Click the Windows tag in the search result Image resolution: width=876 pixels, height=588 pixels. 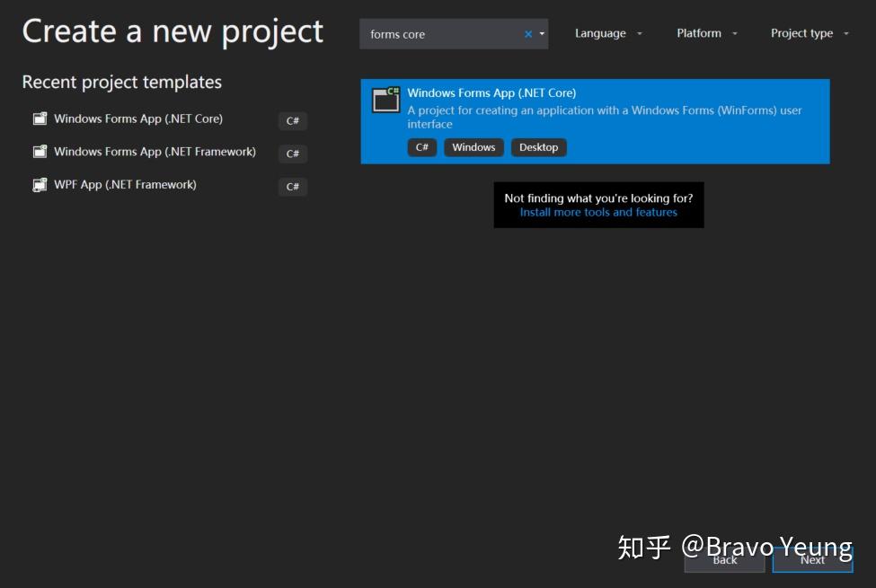pyautogui.click(x=473, y=147)
